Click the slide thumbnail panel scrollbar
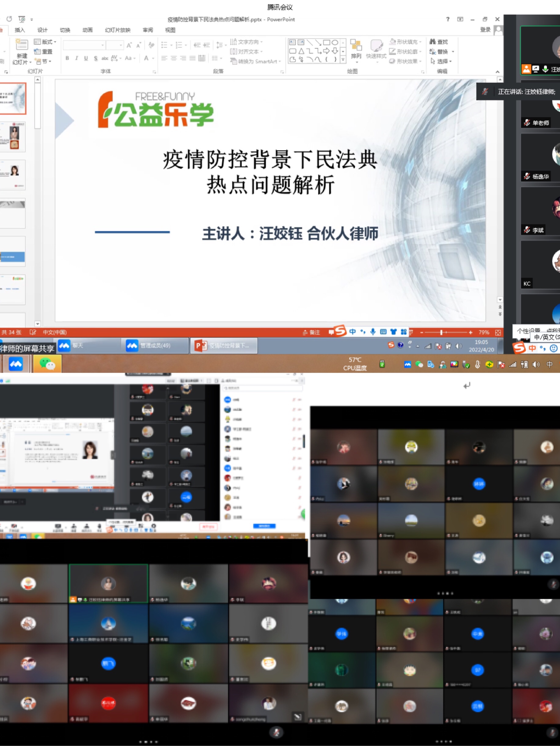This screenshot has height=746, width=560. coord(38,201)
